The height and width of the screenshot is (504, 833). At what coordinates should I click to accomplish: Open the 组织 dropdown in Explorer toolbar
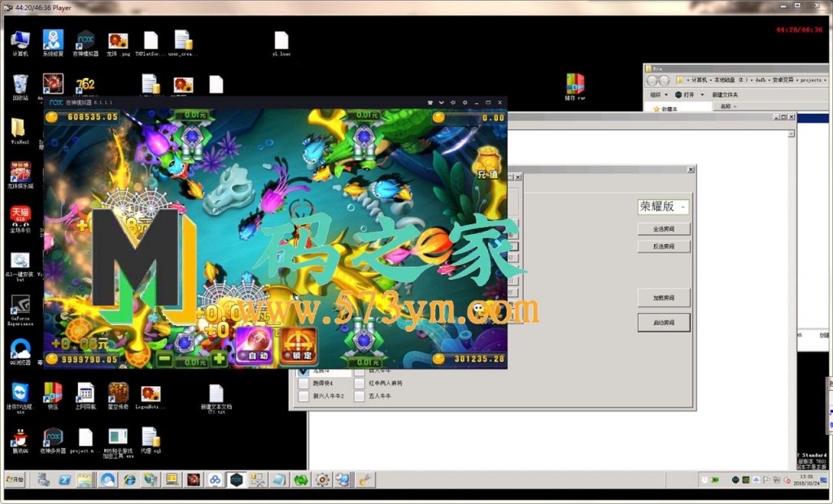point(662,94)
